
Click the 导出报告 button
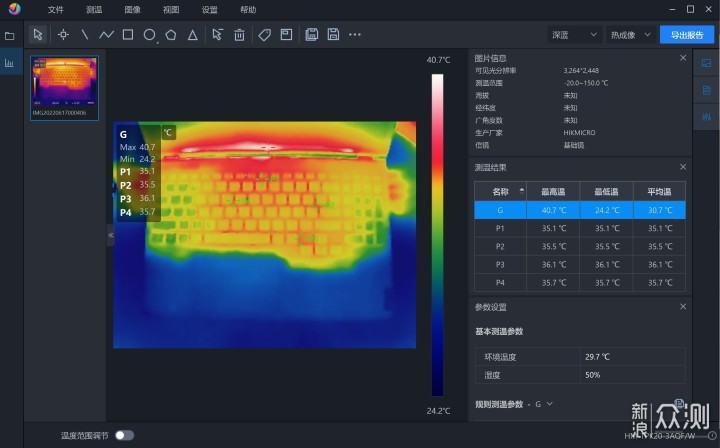[686, 35]
